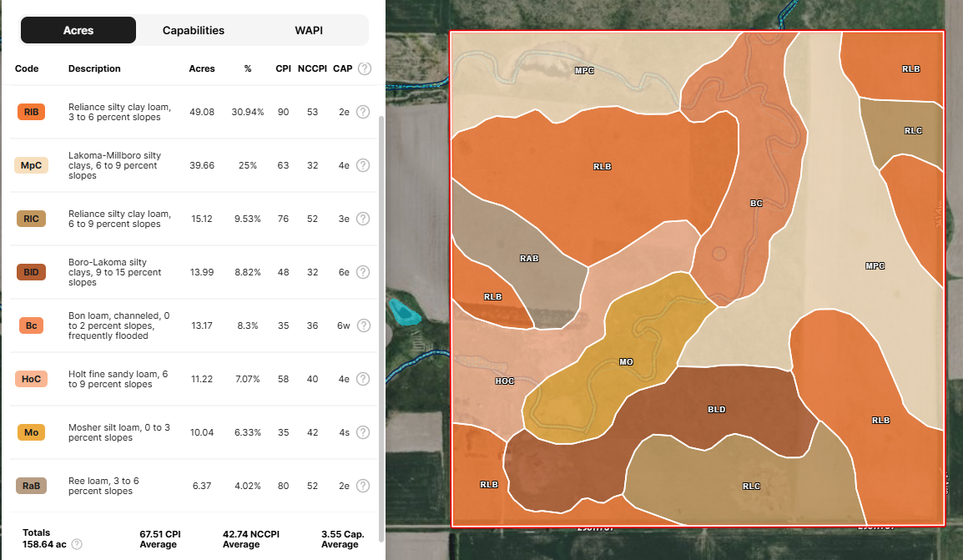Open the help icon in the HoC row
The width and height of the screenshot is (963, 560).
[x=363, y=379]
